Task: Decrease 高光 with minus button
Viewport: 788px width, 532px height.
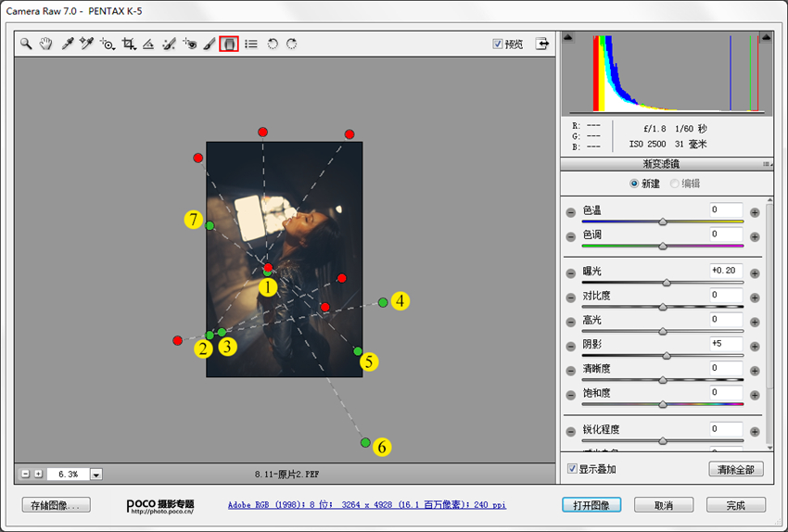Action: pyautogui.click(x=570, y=322)
